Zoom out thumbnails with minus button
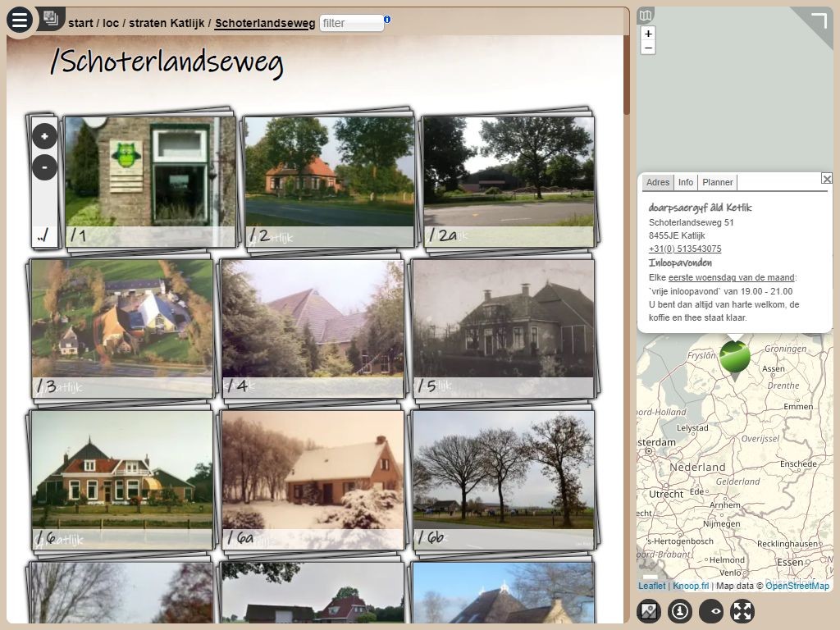The height and width of the screenshot is (630, 840). (x=44, y=167)
